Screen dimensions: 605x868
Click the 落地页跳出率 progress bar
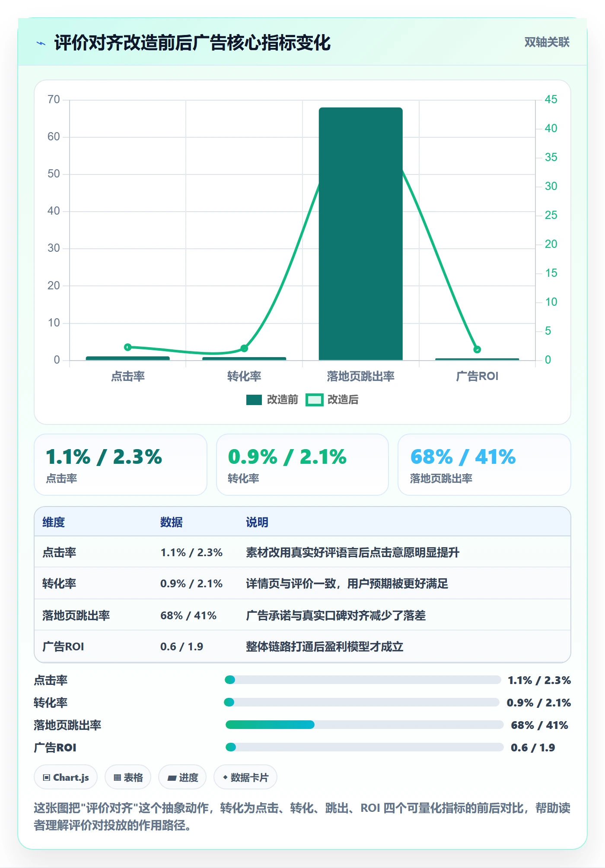click(364, 725)
